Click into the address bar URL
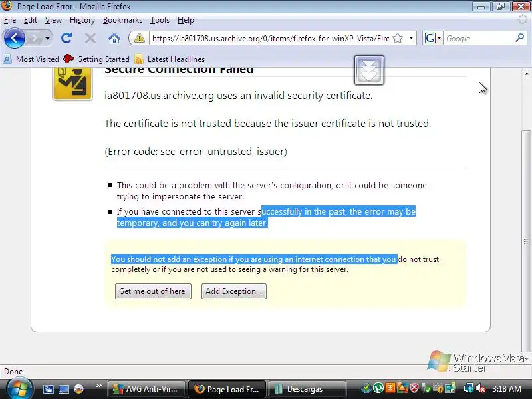The height and width of the screenshot is (399, 532). [x=271, y=39]
